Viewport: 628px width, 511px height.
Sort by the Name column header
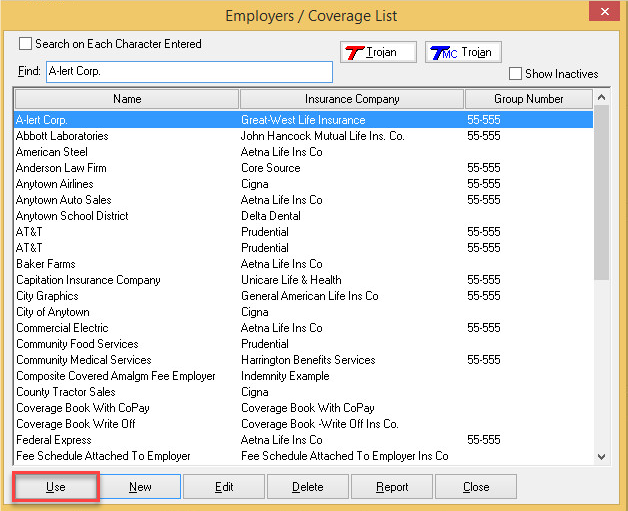click(x=127, y=99)
